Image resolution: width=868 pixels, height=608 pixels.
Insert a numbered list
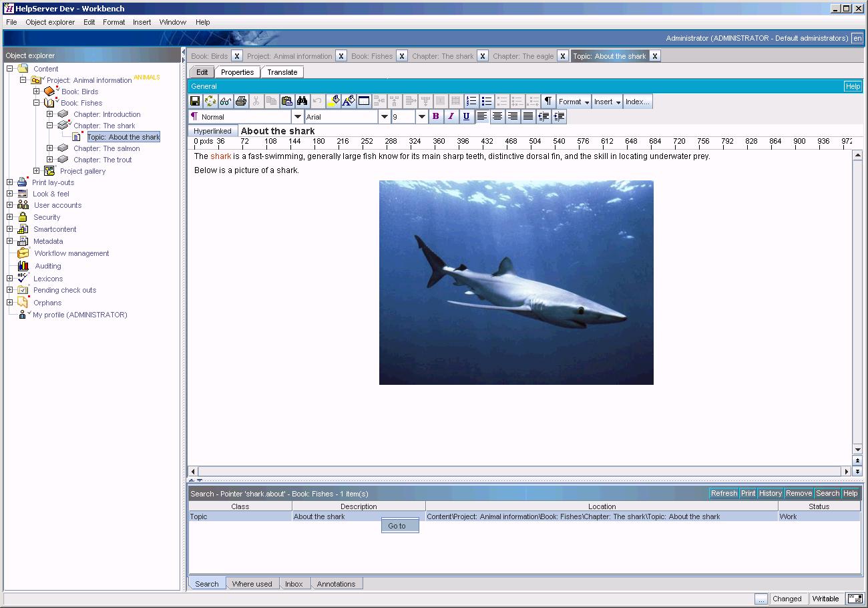click(471, 102)
